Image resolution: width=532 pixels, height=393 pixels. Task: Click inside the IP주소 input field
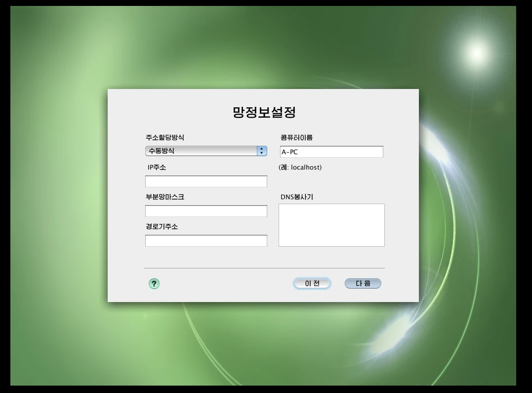click(x=205, y=181)
